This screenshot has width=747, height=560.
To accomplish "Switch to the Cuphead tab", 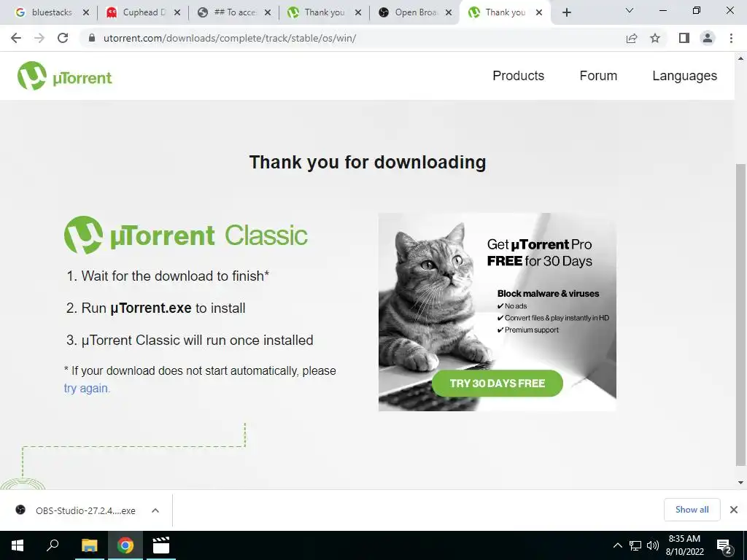I will coord(142,12).
